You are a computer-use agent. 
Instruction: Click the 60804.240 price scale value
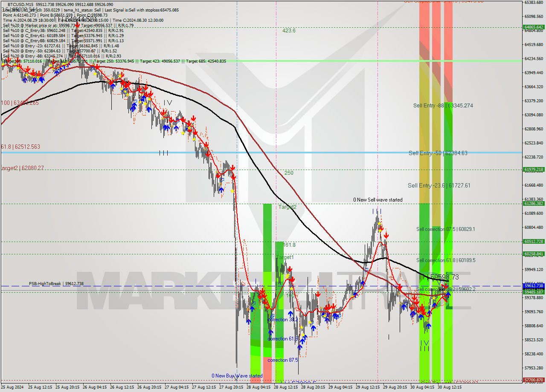534,227
